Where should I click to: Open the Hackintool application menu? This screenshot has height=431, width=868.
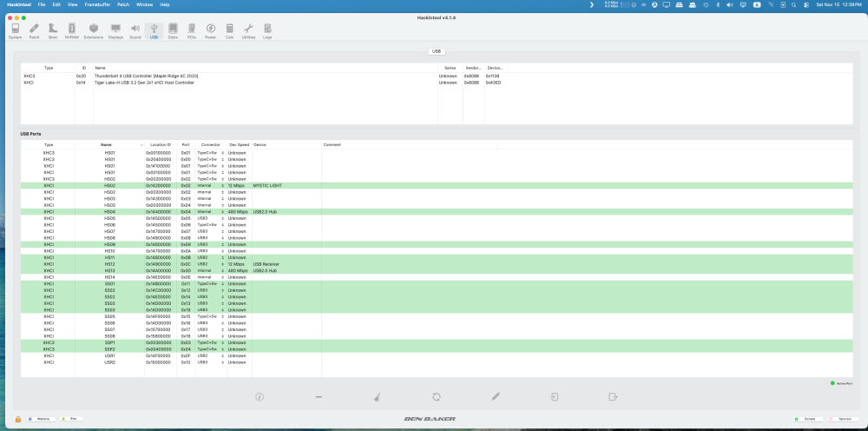click(x=19, y=4)
